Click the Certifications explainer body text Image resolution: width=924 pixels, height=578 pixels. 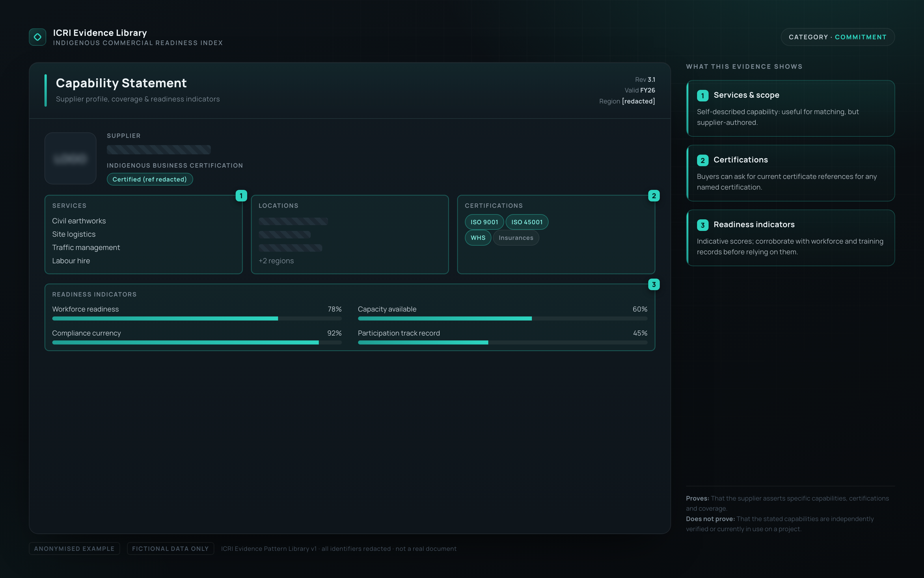(x=787, y=182)
